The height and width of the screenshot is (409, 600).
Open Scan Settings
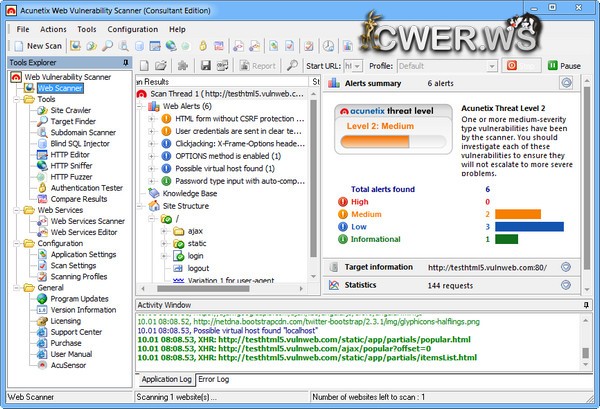tap(73, 266)
